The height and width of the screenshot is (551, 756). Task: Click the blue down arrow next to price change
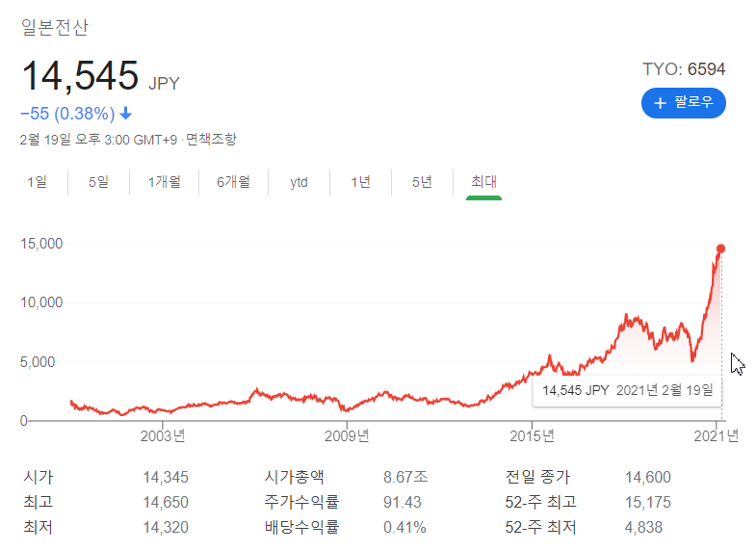click(x=125, y=114)
